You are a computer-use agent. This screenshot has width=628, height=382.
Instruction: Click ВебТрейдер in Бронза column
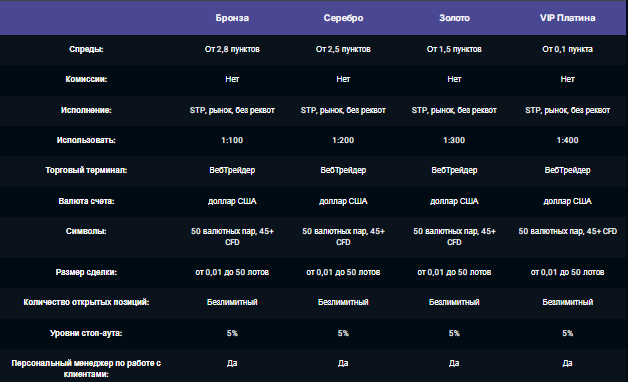click(232, 170)
